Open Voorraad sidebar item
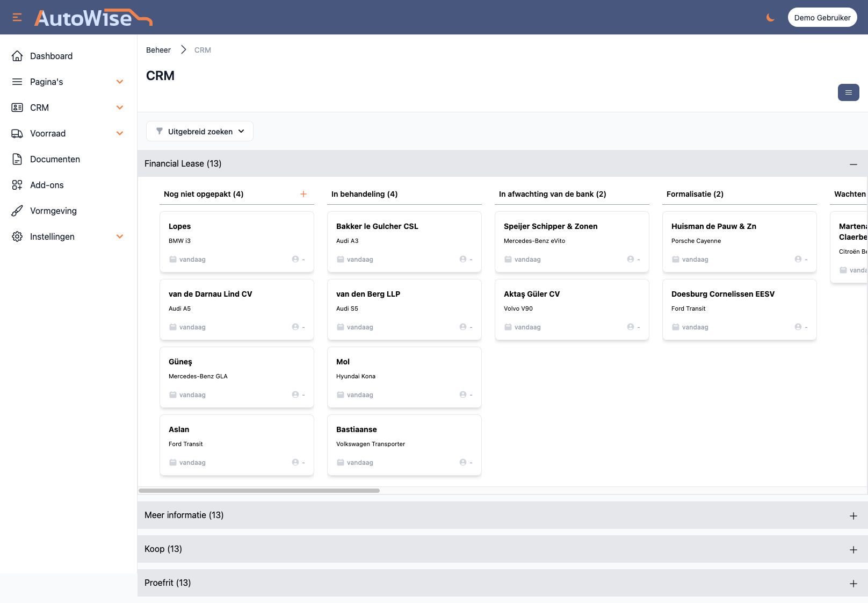The height and width of the screenshot is (603, 868). pyautogui.click(x=68, y=133)
